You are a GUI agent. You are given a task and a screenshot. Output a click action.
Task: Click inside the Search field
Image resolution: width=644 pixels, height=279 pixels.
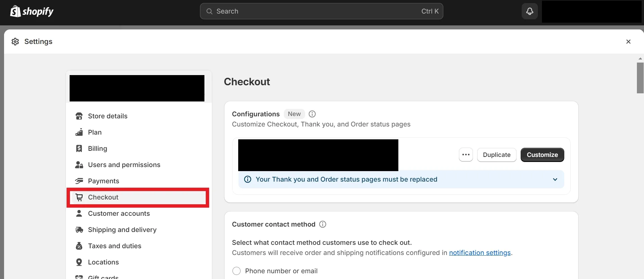[x=304, y=11]
